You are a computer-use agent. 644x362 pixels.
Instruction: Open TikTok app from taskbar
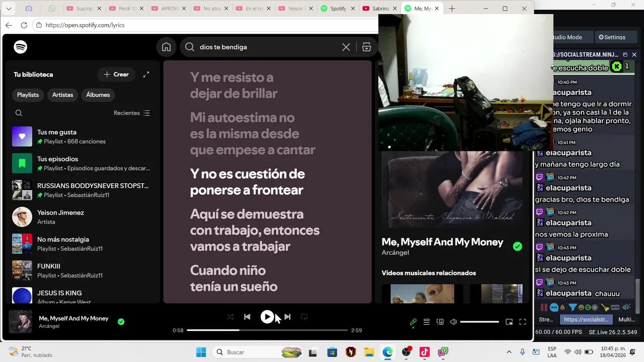coord(424,352)
